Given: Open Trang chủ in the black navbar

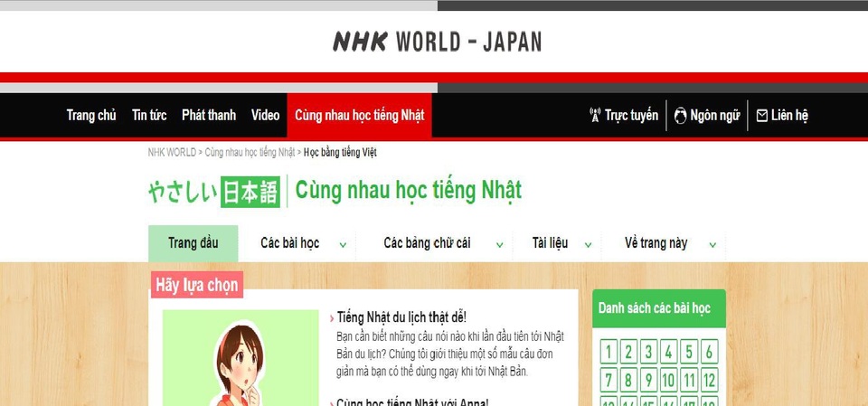Looking at the screenshot, I should (91, 115).
